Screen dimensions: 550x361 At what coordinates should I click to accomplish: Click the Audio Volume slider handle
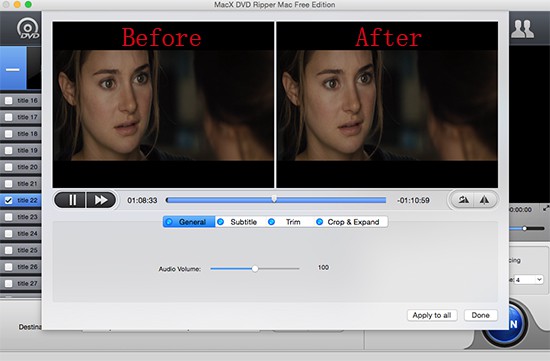[x=255, y=269]
